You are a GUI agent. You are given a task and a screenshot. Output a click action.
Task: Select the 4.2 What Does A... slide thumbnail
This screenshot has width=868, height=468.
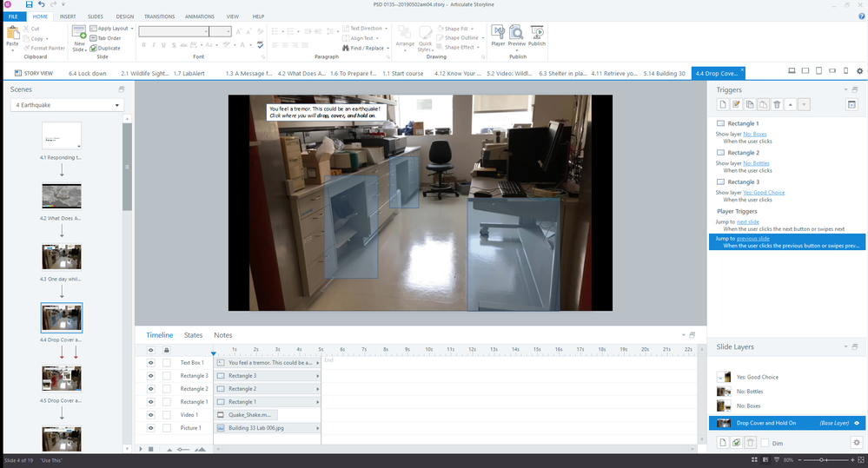click(x=62, y=195)
